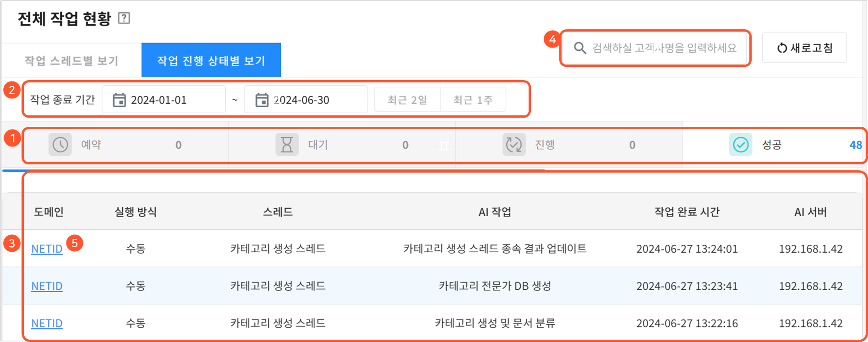Open the end date calendar icon

[262, 100]
